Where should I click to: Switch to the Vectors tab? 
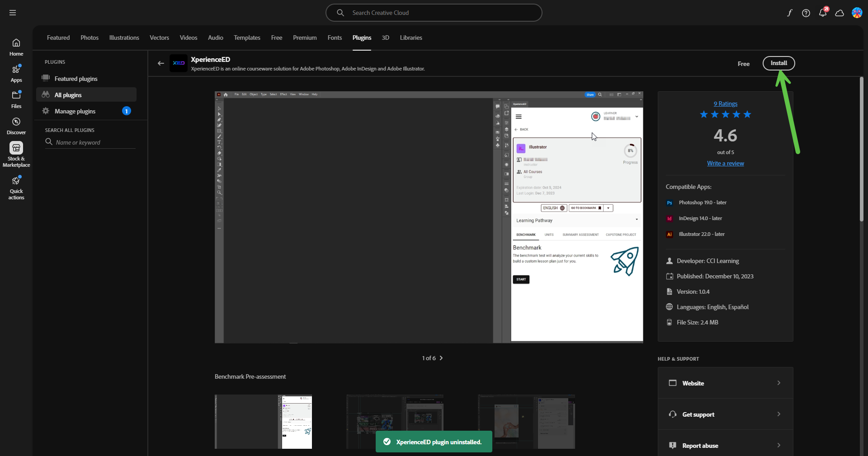pyautogui.click(x=159, y=38)
